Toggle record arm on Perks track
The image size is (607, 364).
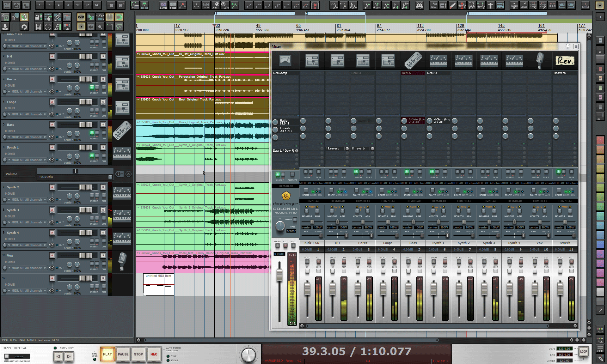52,79
